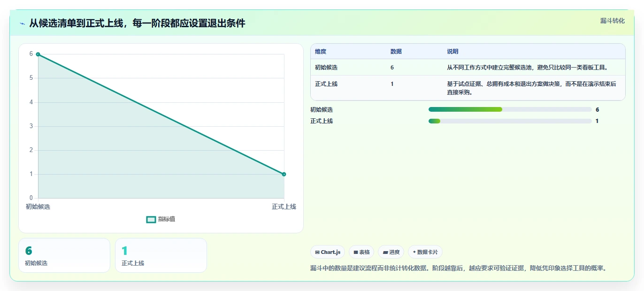Toggle the 指标值 legend swatch

coord(151,219)
